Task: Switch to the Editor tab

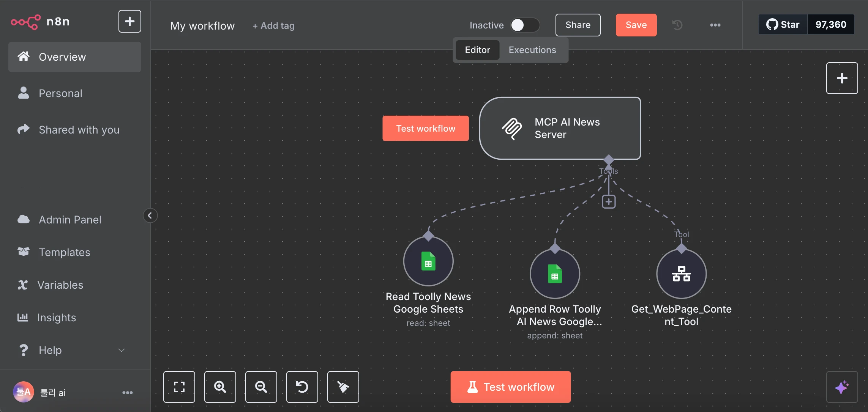Action: point(477,50)
